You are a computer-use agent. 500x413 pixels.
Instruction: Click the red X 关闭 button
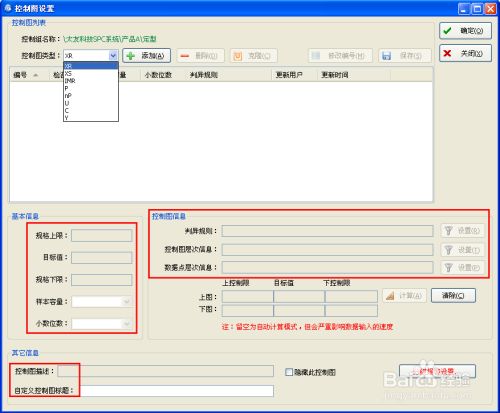pos(465,53)
